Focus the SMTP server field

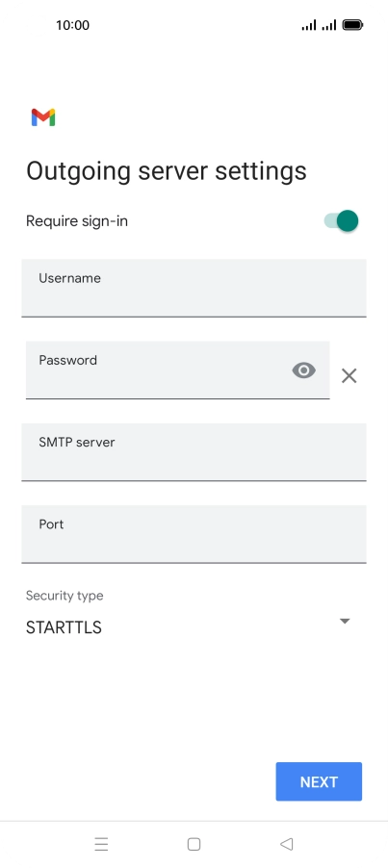click(194, 452)
